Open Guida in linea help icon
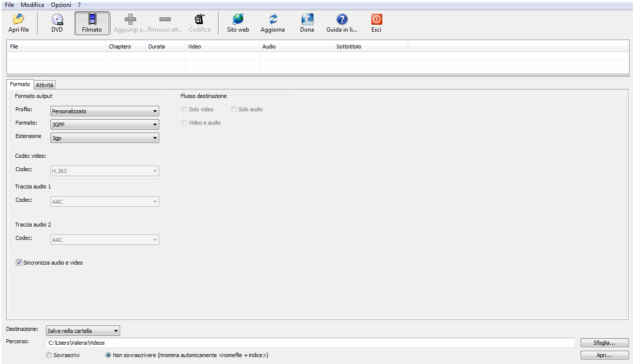This screenshot has height=364, width=633. pyautogui.click(x=342, y=19)
